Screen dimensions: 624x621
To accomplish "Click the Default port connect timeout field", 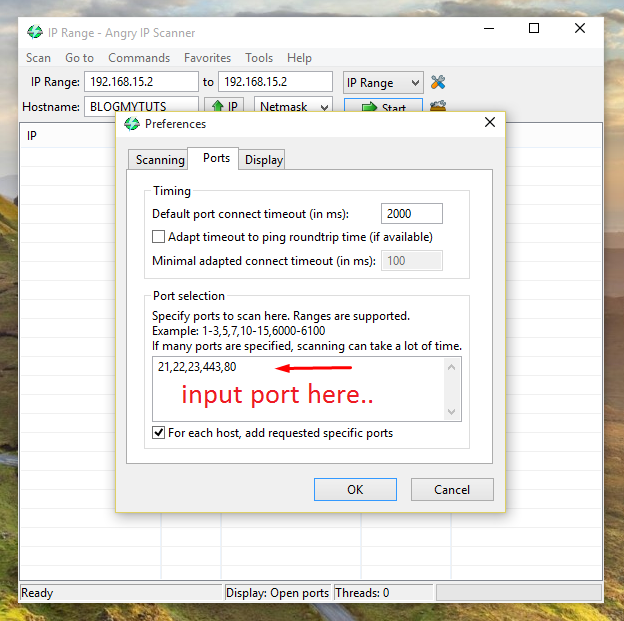I will coord(411,213).
